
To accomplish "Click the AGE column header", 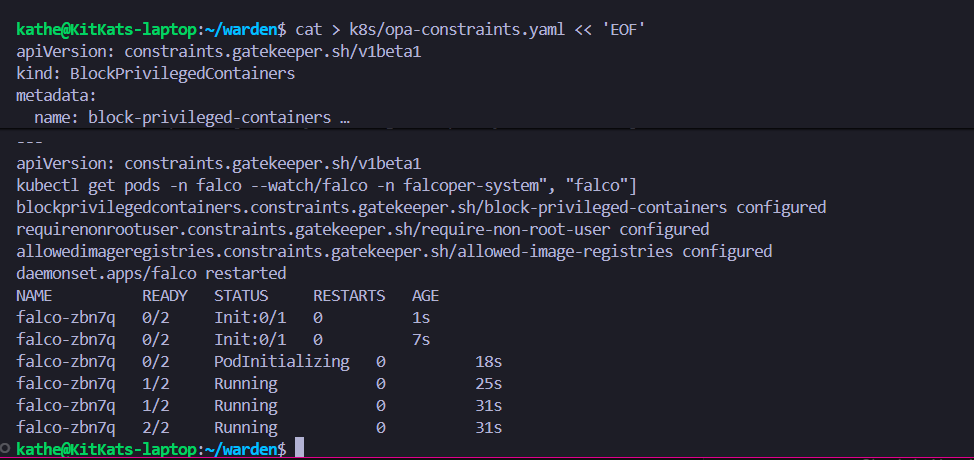I will pyautogui.click(x=425, y=296).
